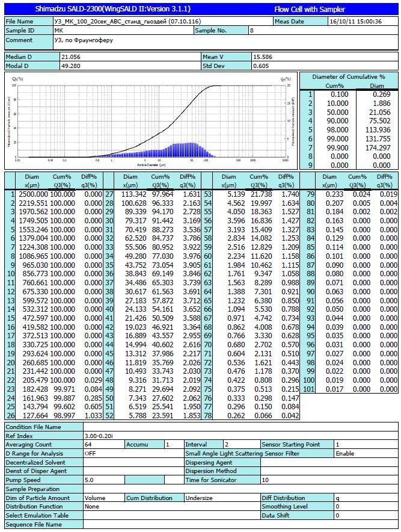The width and height of the screenshot is (401, 532).
Task: Click the 'Diameter of Cumulative %' header
Action: point(349,77)
